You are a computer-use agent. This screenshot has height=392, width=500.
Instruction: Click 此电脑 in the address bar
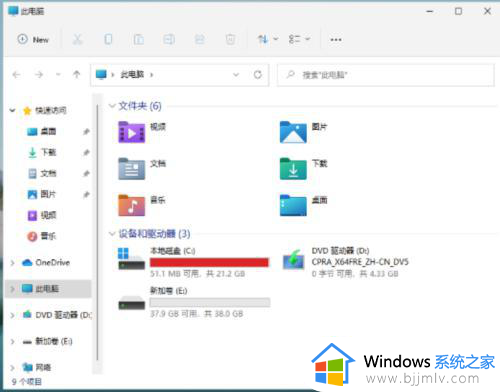pos(132,74)
